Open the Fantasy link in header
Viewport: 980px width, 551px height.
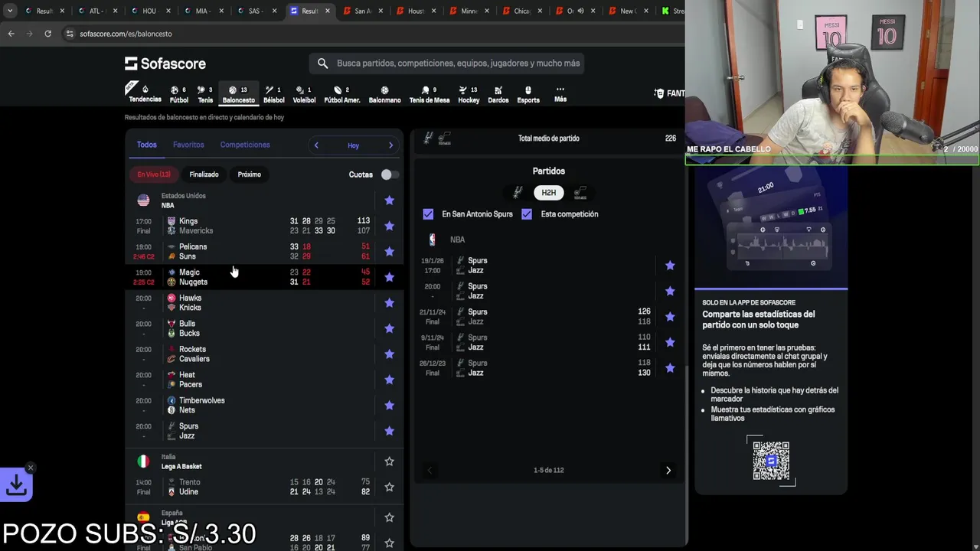669,93
